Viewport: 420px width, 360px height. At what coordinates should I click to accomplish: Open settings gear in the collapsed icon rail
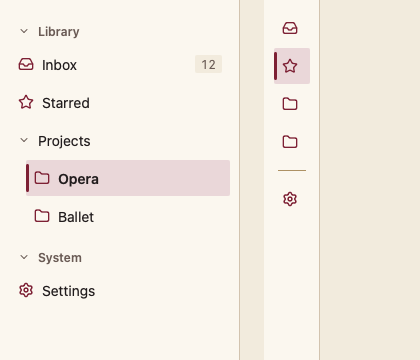click(290, 199)
